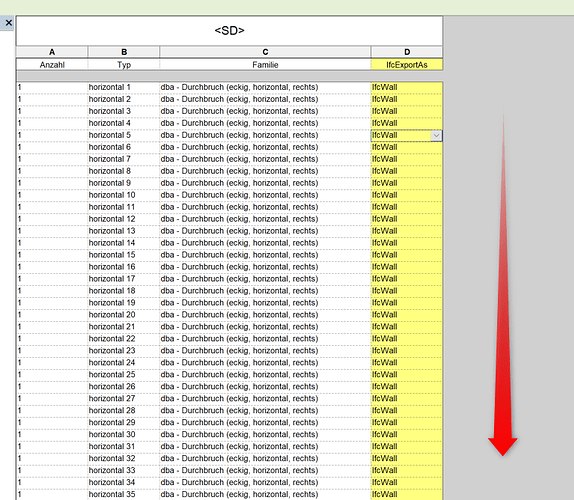Select the 'horizontal 1' type cell
The width and height of the screenshot is (574, 500).
(x=124, y=87)
